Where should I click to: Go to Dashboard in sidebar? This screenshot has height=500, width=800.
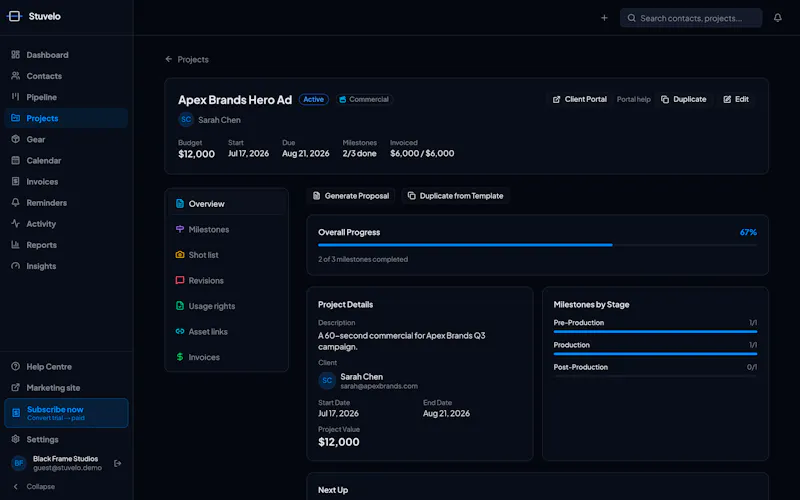[66, 55]
